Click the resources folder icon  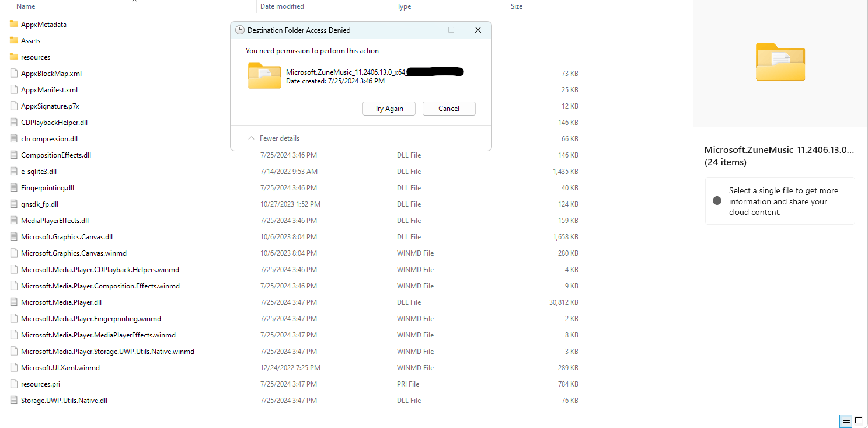[14, 57]
